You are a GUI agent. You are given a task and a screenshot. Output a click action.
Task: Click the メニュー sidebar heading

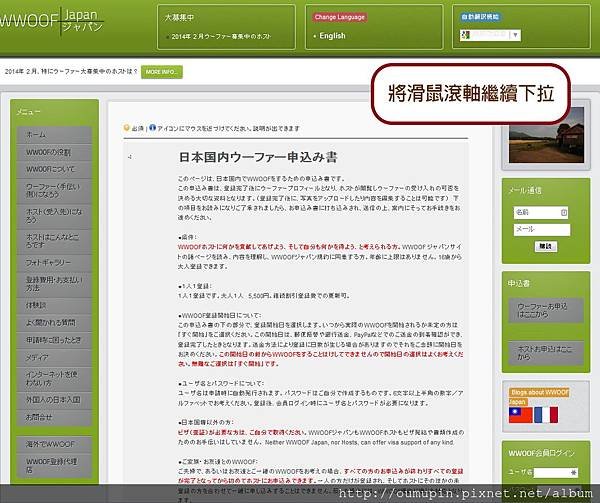pos(28,112)
